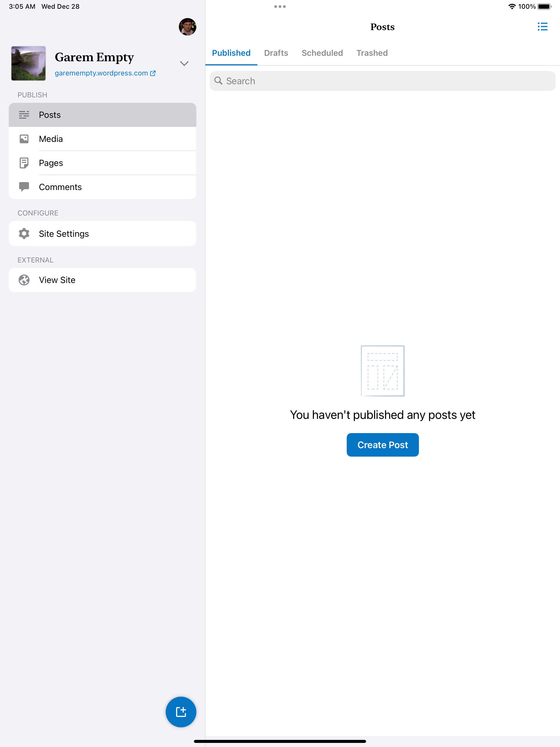Switch to the Scheduled tab
560x747 pixels.
click(322, 53)
